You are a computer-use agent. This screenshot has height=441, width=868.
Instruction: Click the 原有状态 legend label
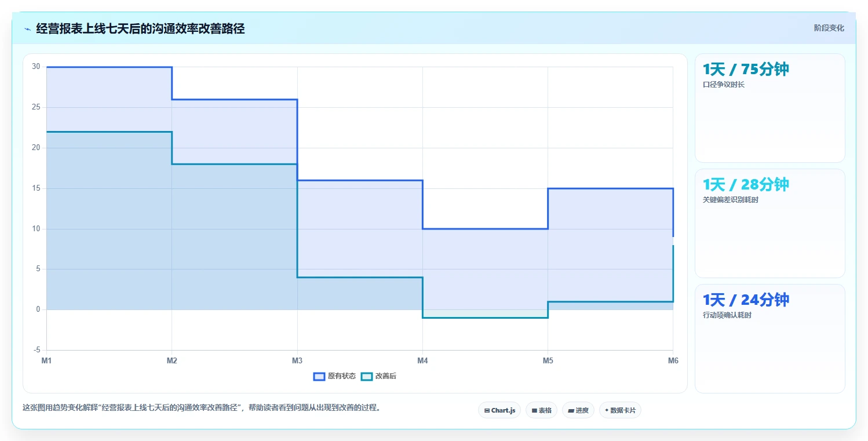tap(342, 376)
